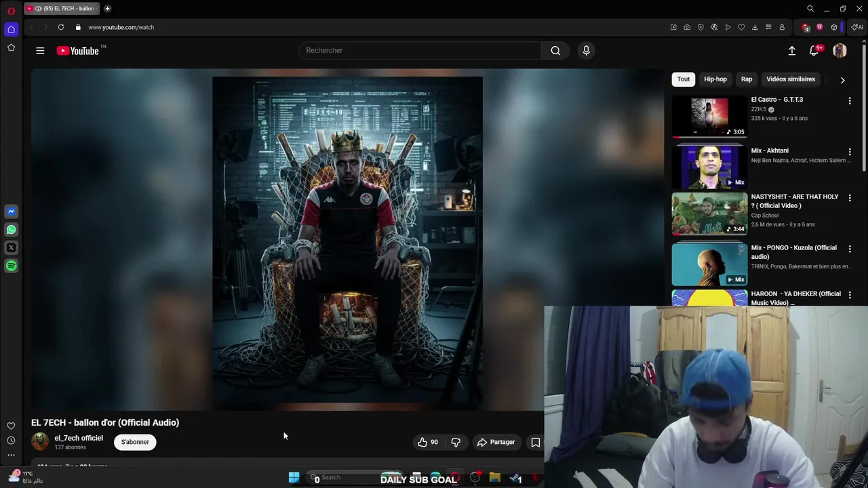Open the Opera AI assistant button
Screen dimensions: 868x488
(x=857, y=27)
